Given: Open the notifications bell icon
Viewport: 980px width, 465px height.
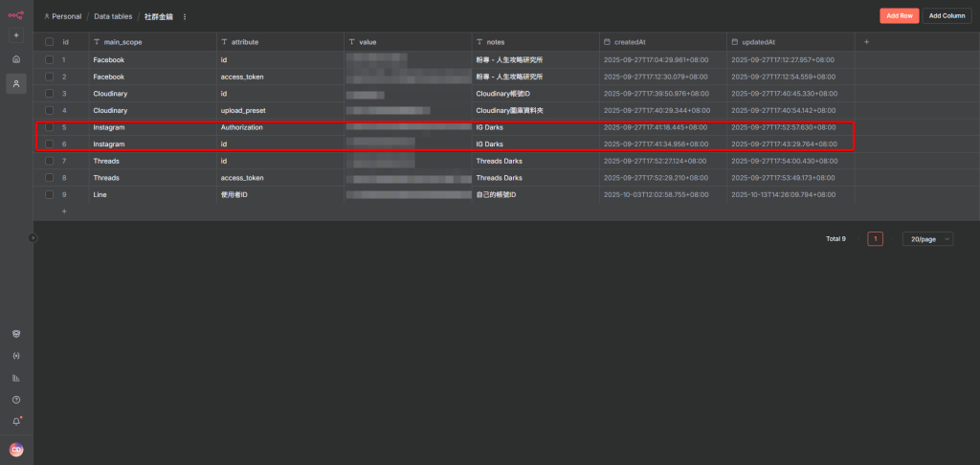Looking at the screenshot, I should (16, 422).
